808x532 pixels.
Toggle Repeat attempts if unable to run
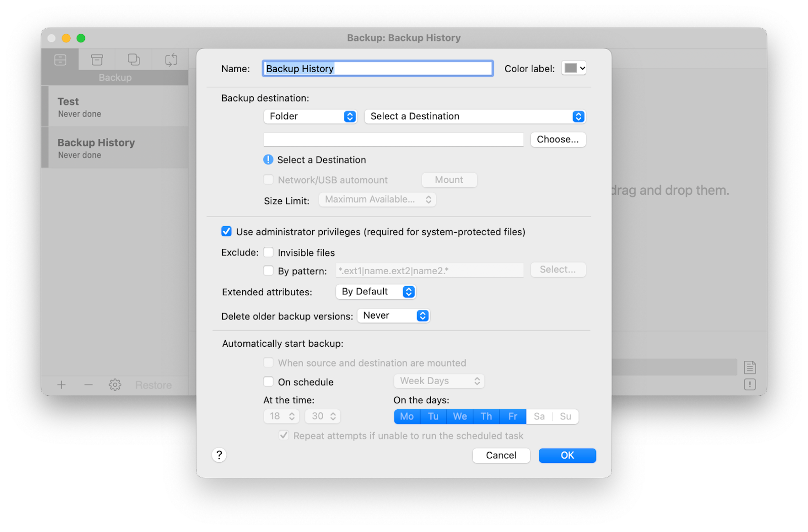click(284, 435)
